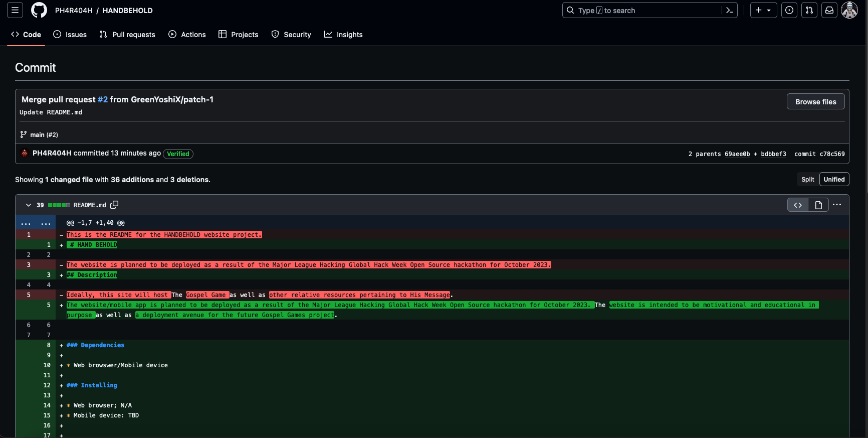Screen dimensions: 868x438
Task: Click line 'Web browser; N/A'
Action: [103, 405]
